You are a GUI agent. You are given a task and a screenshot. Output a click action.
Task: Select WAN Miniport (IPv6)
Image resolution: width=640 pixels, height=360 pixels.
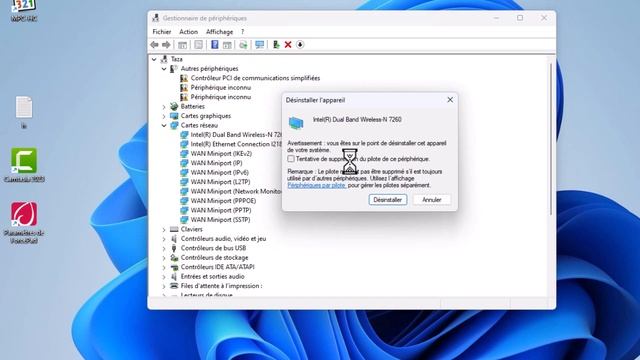220,173
